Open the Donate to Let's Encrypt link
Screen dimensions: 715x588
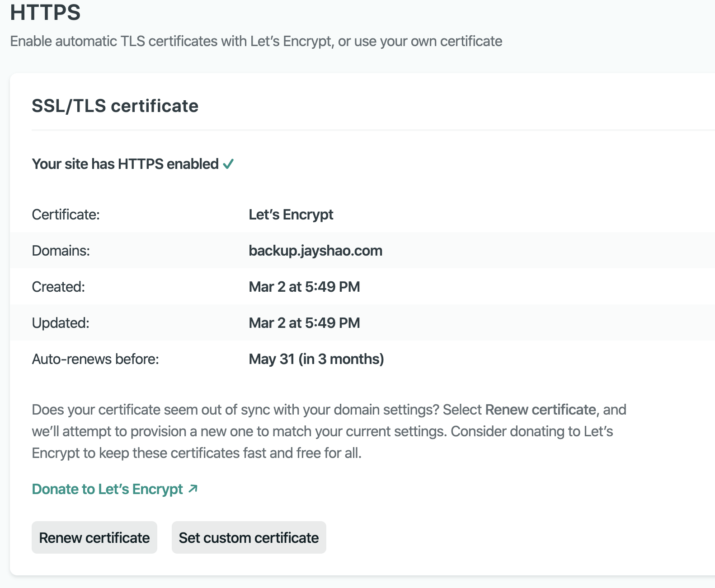[108, 489]
